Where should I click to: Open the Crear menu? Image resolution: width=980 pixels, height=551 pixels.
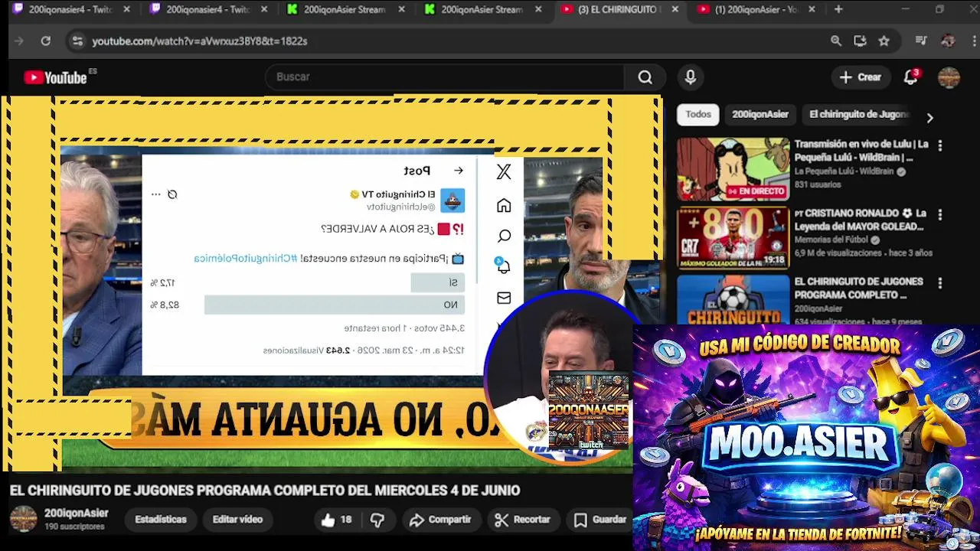tap(861, 77)
